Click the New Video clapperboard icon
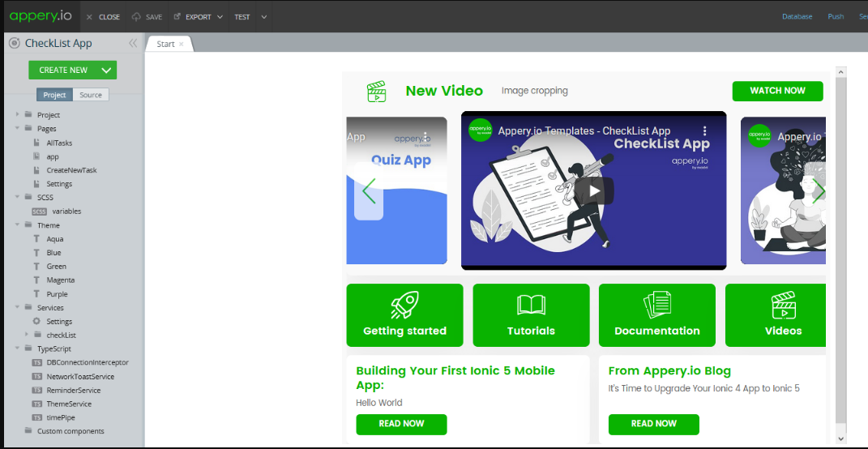868x449 pixels. pyautogui.click(x=376, y=92)
